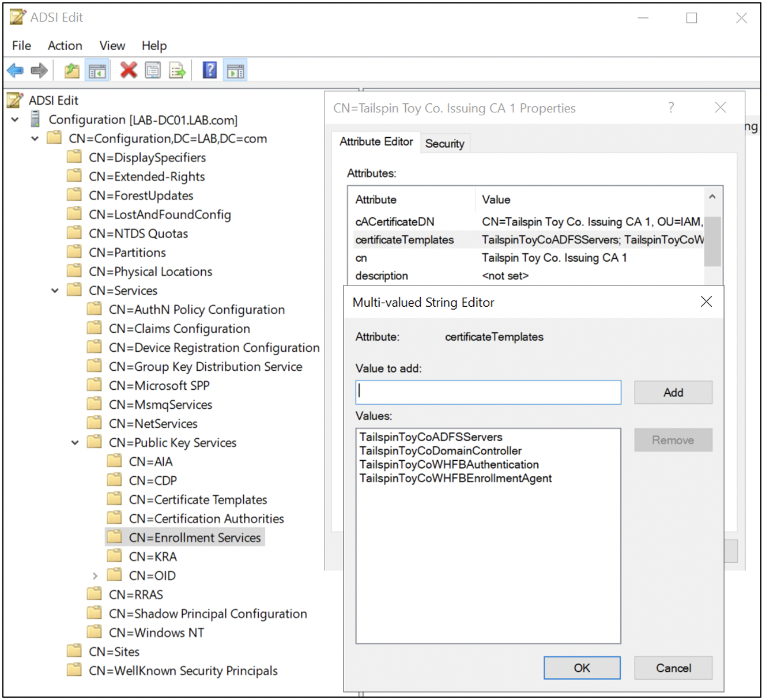Click the folder icon beside CN=Sites
The image size is (762, 700).
tap(74, 651)
